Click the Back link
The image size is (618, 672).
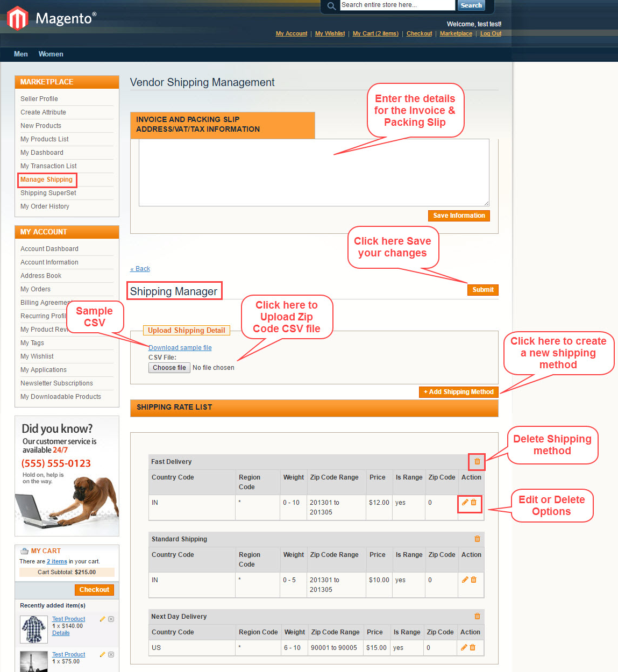[x=140, y=269]
